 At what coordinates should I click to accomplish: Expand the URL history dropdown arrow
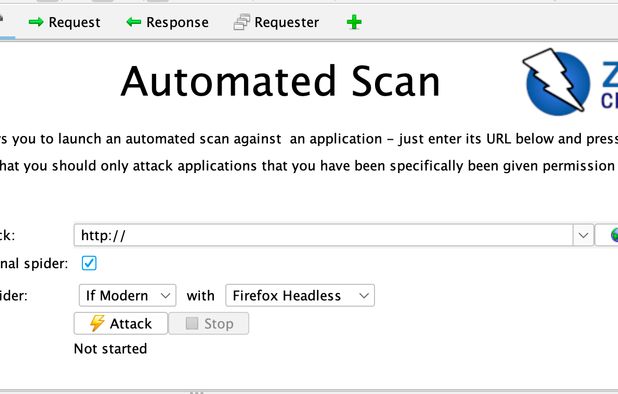click(x=583, y=235)
